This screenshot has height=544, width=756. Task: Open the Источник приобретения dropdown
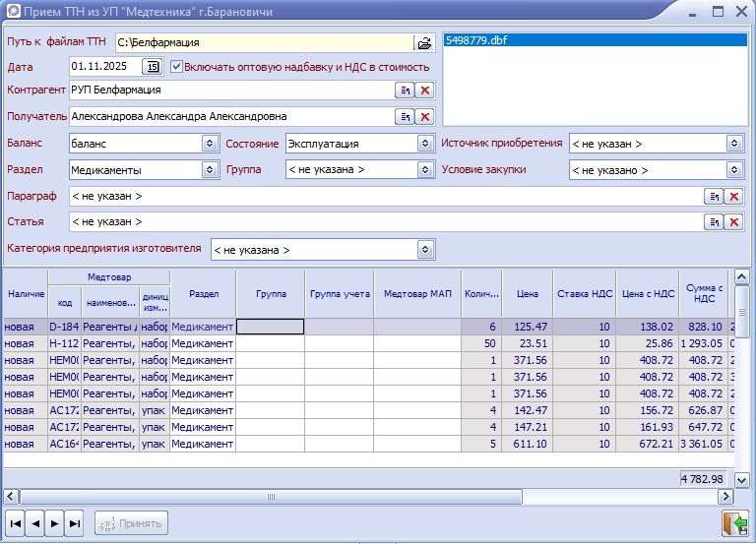[x=734, y=144]
